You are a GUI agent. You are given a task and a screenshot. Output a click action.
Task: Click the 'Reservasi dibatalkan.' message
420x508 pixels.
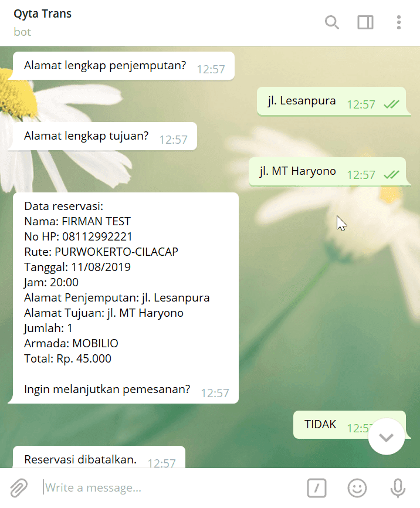99,458
